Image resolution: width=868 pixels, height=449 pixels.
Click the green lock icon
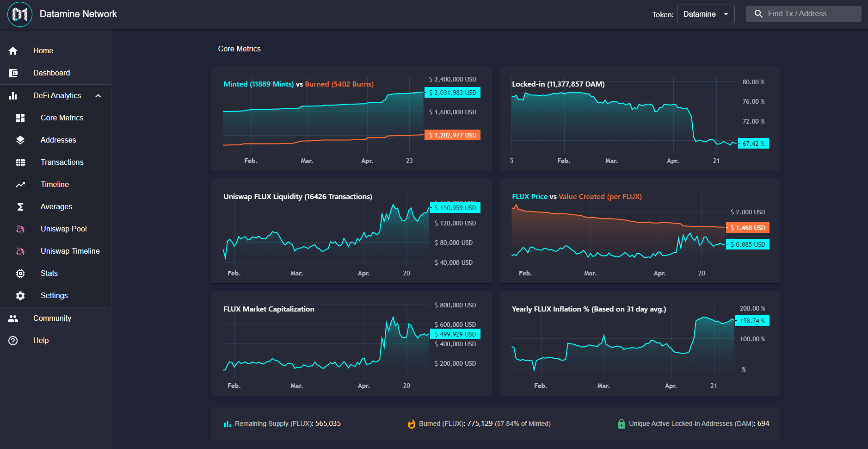pos(622,424)
